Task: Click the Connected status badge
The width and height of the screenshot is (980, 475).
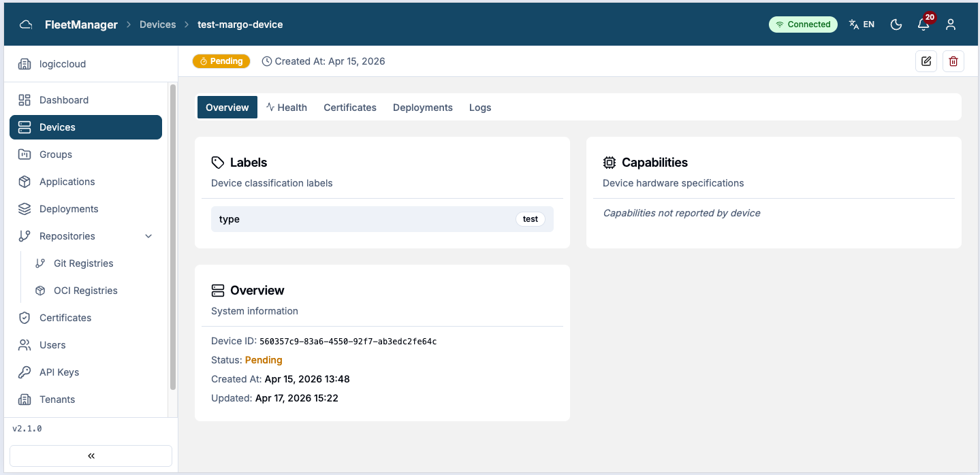Action: tap(804, 24)
